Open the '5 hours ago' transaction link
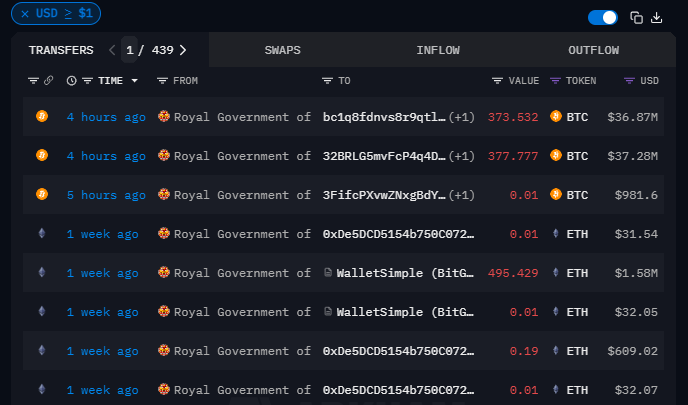The width and height of the screenshot is (688, 405). click(x=106, y=195)
